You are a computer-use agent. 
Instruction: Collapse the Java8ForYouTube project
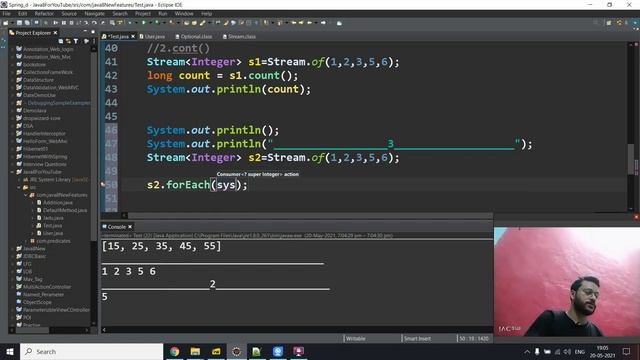tap(13, 172)
